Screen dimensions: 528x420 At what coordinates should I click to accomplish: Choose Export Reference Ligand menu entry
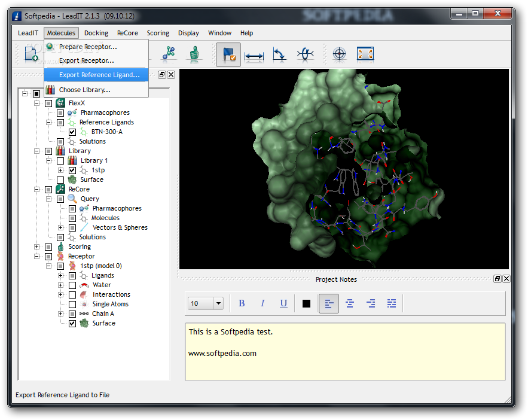pos(96,75)
